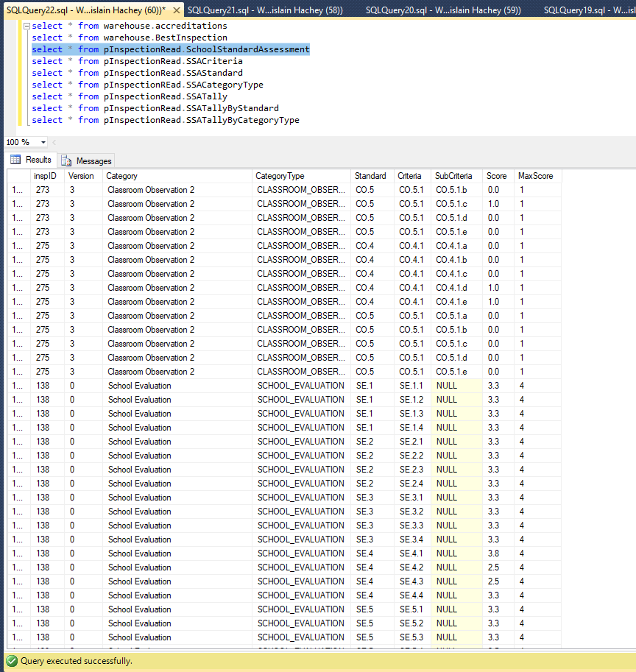This screenshot has width=636, height=672.
Task: Select the CategoryType column header
Action: [x=280, y=176]
